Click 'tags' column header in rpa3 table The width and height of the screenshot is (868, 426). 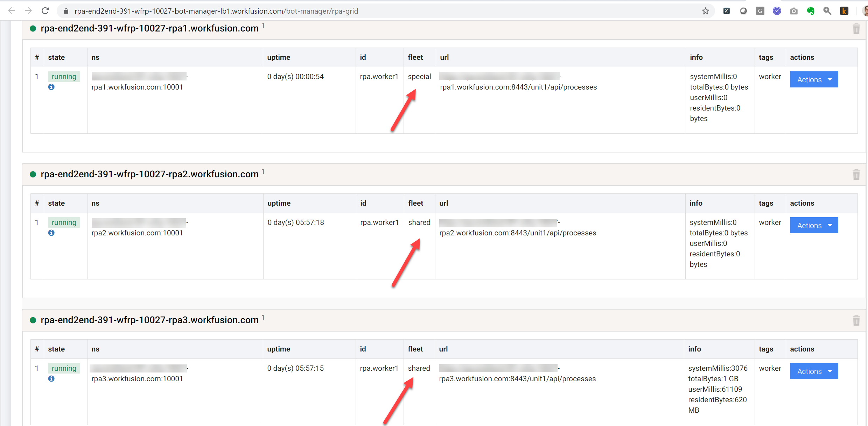(x=766, y=349)
